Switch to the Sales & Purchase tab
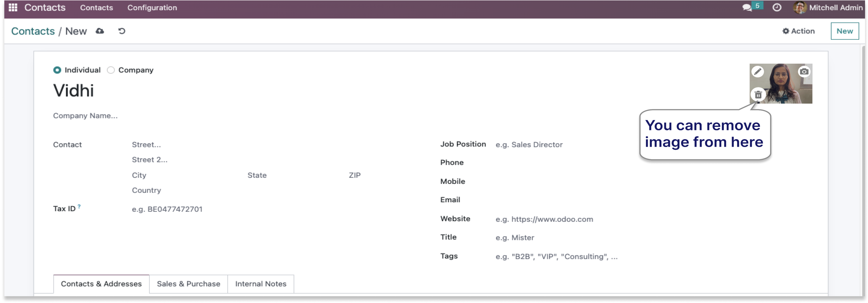 pos(188,284)
